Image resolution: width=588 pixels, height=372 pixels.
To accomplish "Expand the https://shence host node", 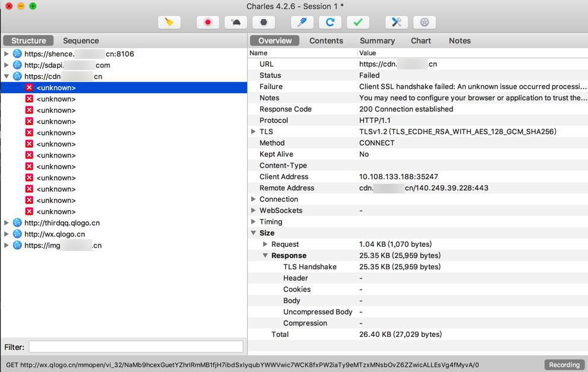I will (x=7, y=53).
